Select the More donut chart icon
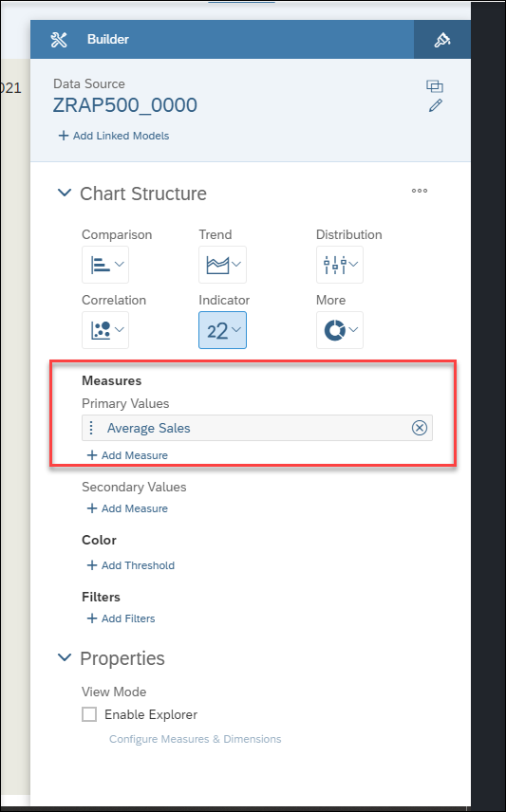Viewport: 506px width, 812px height. pos(340,330)
